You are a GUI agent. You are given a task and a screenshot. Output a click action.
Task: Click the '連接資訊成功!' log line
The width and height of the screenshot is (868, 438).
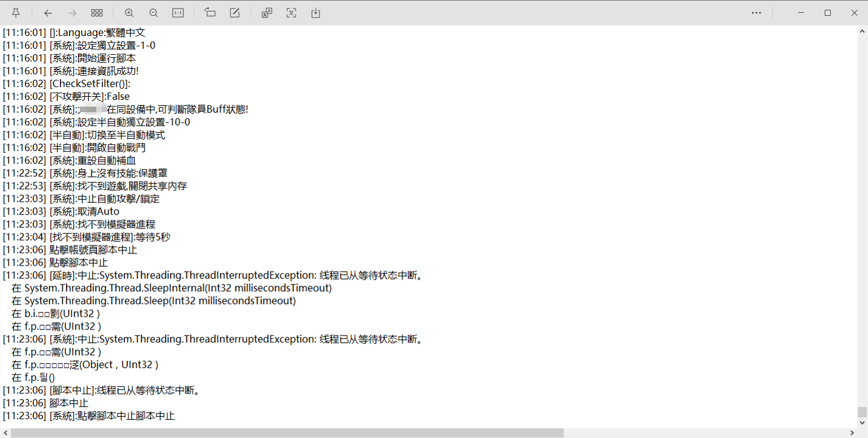pos(71,71)
